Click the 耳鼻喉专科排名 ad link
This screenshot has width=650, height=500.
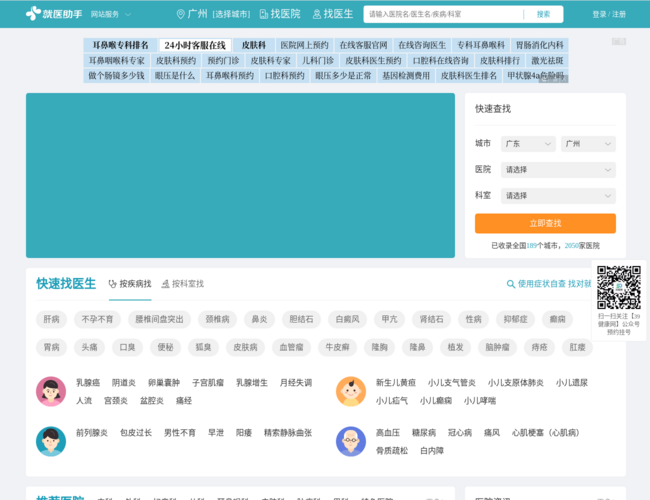point(120,45)
